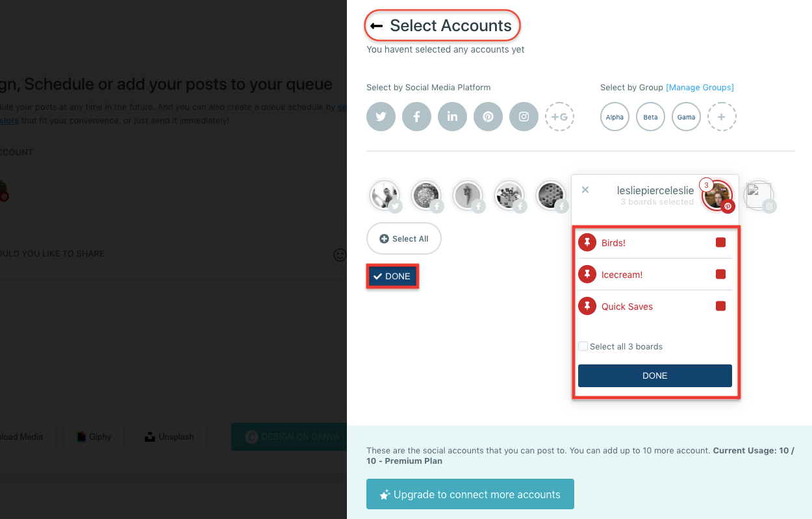Select the Twitter platform filter icon
This screenshot has height=519, width=812.
[381, 116]
